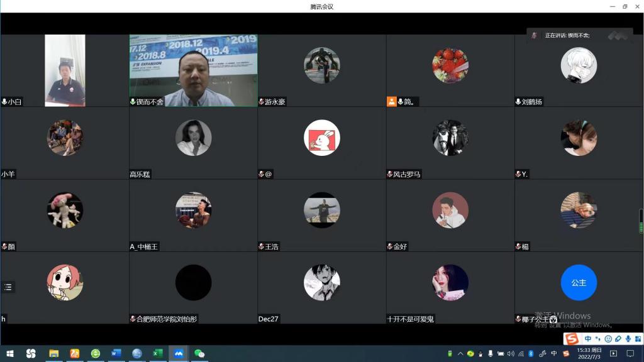Open the Windows Start menu

pos(10,354)
